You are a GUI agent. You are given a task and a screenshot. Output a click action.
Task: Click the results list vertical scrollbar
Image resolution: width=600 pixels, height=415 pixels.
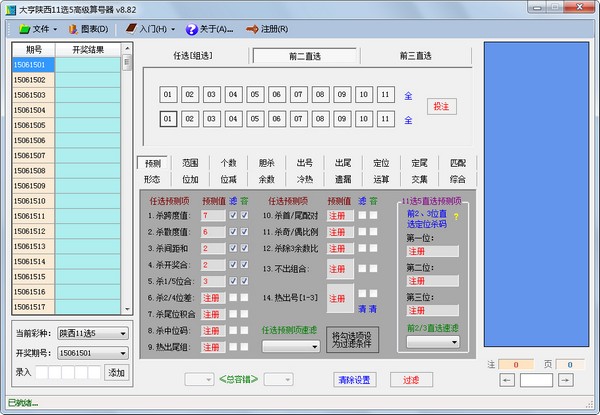click(127, 180)
